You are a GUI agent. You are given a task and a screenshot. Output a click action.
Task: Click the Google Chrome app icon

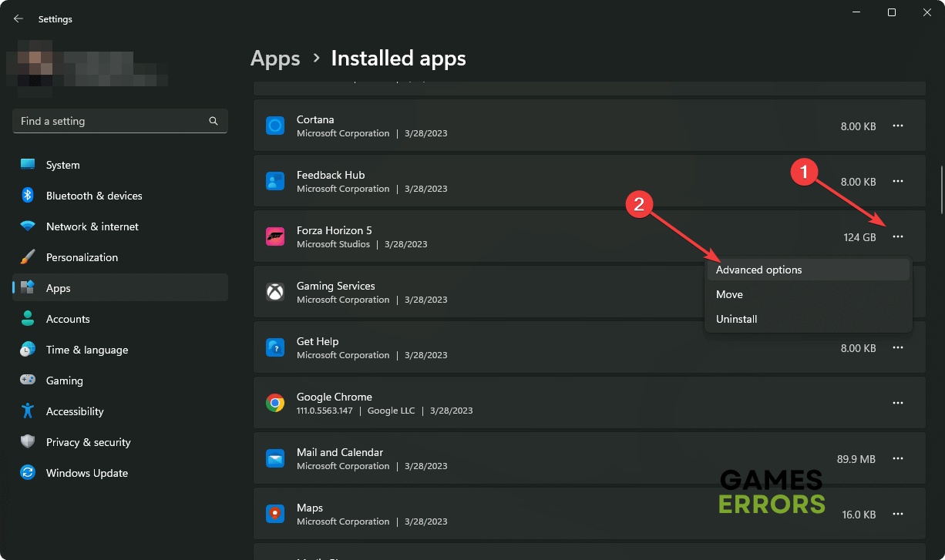pos(275,403)
